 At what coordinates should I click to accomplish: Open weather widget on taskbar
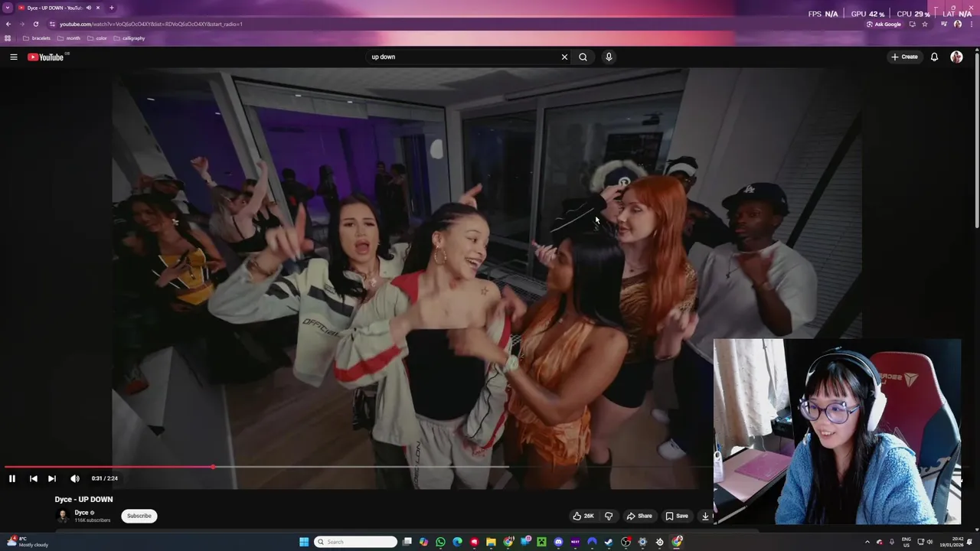coord(29,542)
